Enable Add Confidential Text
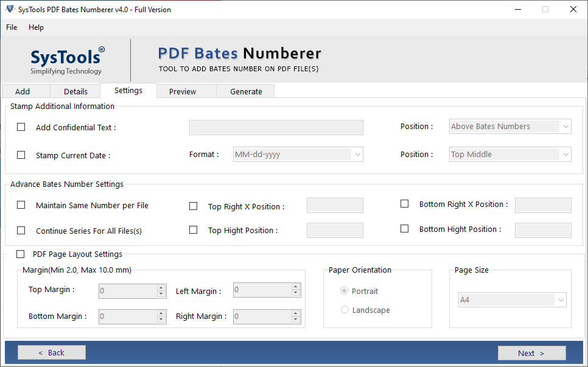Viewport: 588px width, 367px height. click(x=21, y=127)
